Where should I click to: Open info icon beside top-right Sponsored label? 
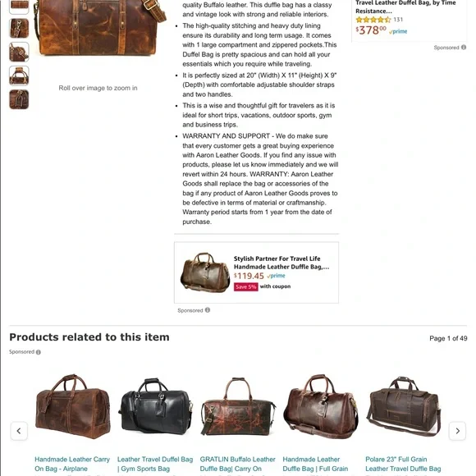(464, 48)
